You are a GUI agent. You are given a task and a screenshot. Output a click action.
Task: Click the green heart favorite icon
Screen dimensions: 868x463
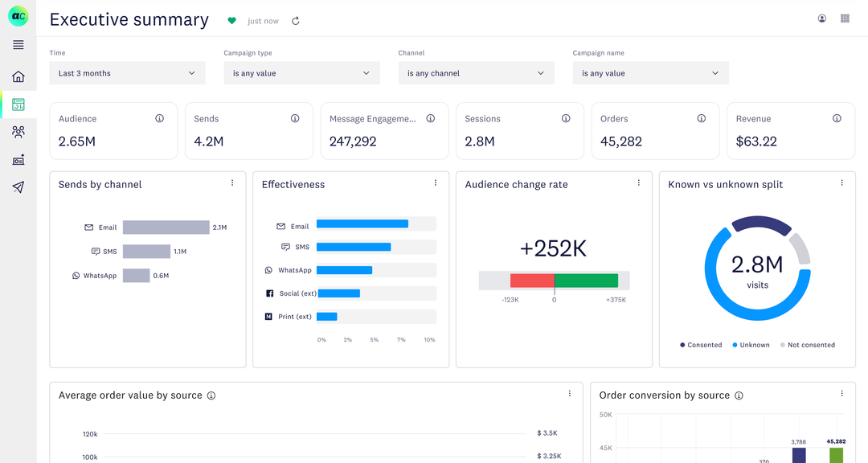tap(232, 21)
